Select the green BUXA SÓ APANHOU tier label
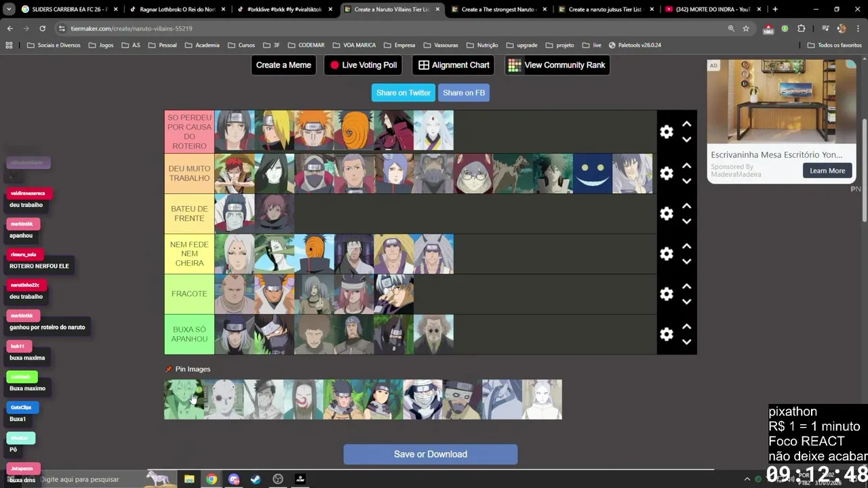 tap(189, 334)
